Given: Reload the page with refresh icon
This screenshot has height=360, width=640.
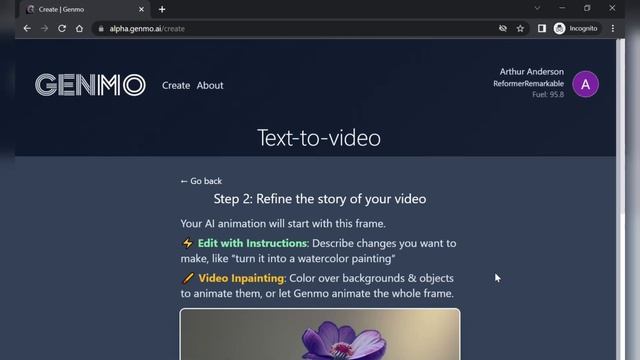Looking at the screenshot, I should [62, 29].
